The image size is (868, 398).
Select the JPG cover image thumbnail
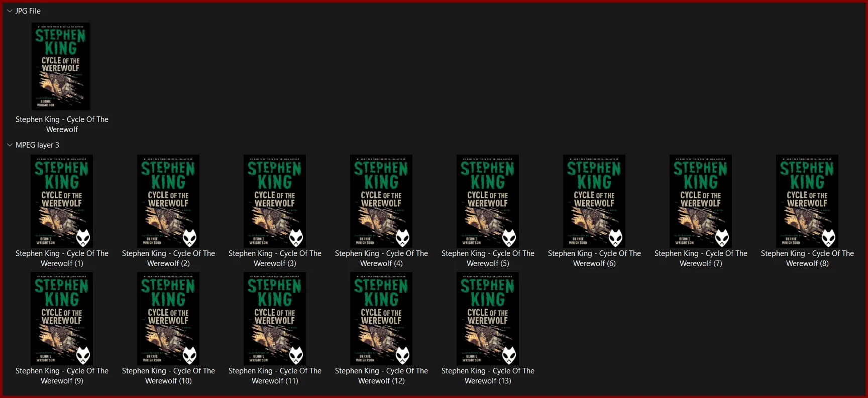point(61,66)
